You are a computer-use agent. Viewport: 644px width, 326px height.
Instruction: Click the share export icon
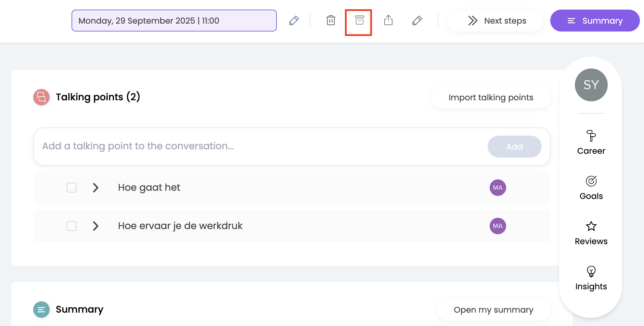pyautogui.click(x=388, y=21)
